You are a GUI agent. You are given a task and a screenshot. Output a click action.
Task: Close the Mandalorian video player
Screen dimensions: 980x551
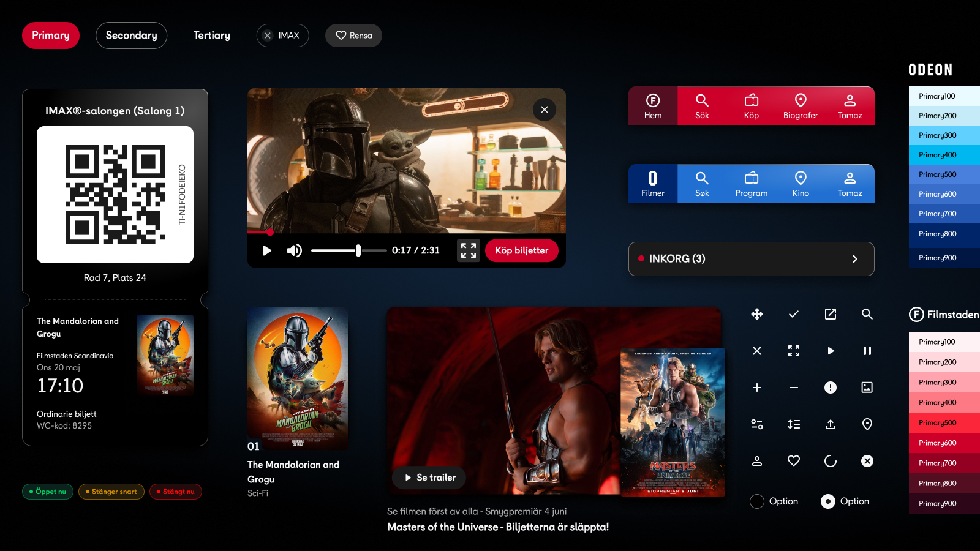pos(545,110)
